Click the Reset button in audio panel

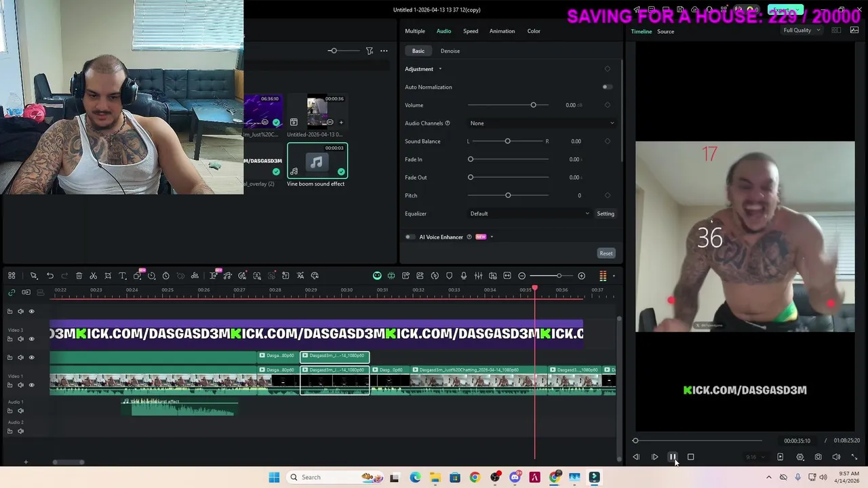[x=606, y=253]
